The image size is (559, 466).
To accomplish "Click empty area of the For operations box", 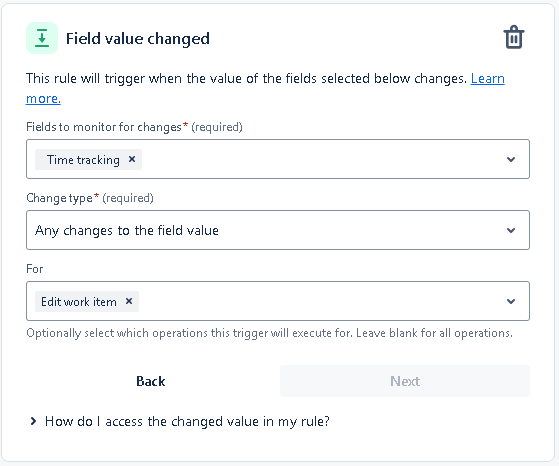I will point(321,301).
